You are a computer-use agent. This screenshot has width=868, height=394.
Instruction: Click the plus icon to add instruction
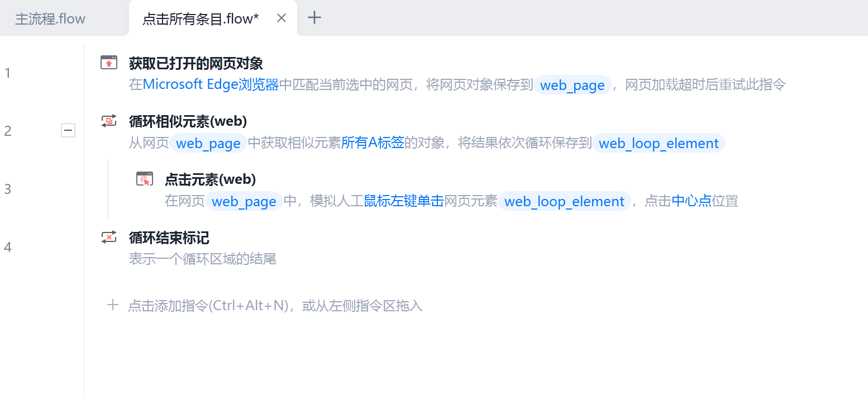coord(113,305)
